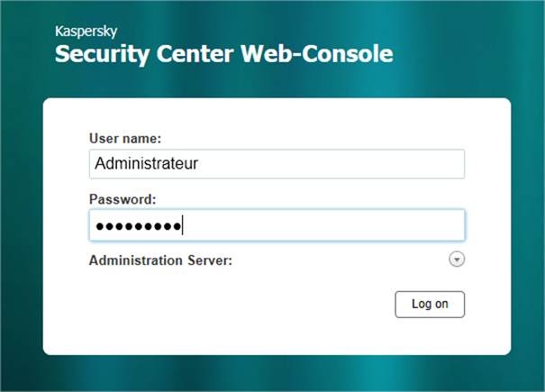Viewport: 545px width, 392px height.
Task: Click the letter "A" starting "Administrateur"
Action: pyautogui.click(x=100, y=164)
